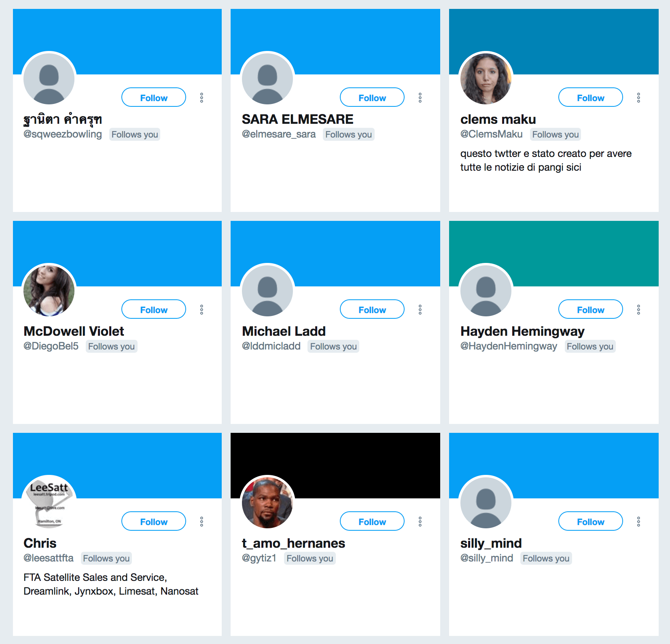Click the LeeSatt logo avatar
The image size is (670, 644).
point(49,502)
